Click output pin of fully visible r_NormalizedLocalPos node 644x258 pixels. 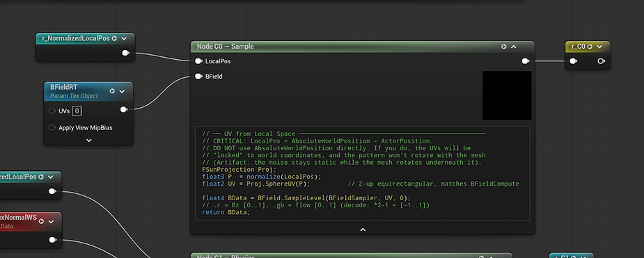pos(126,53)
